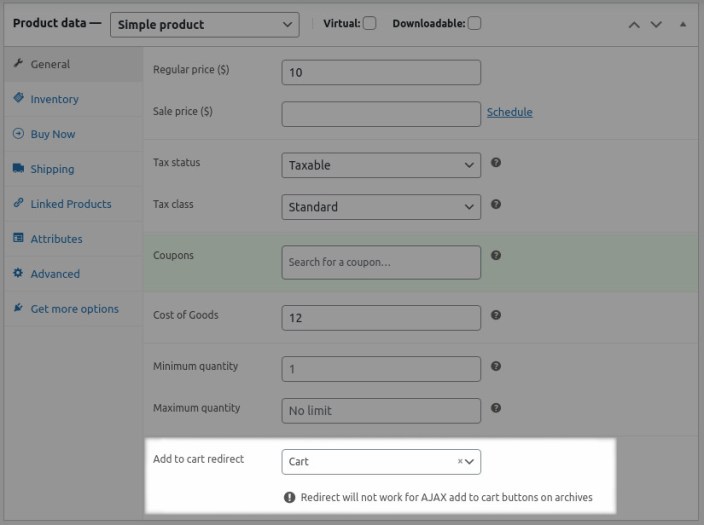Screen dimensions: 704x525
Task: Open the Simple product type dropdown
Action: [205, 25]
